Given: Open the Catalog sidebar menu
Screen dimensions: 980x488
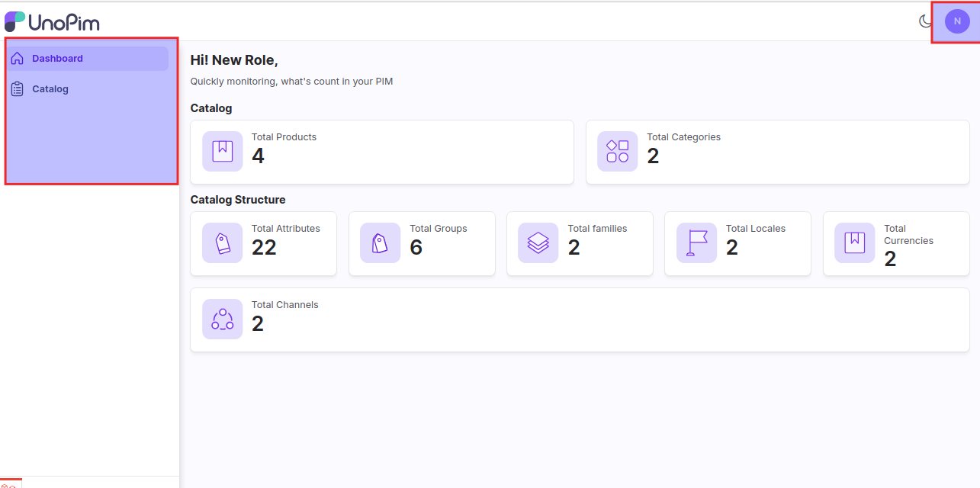Looking at the screenshot, I should coord(50,89).
